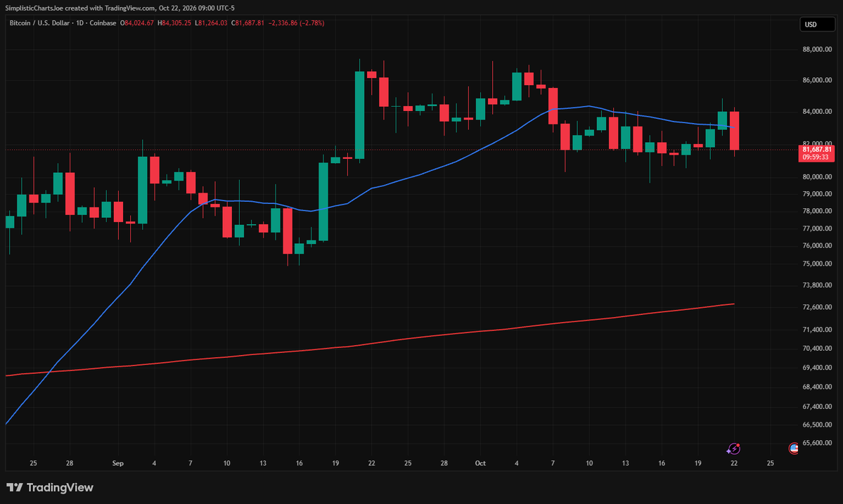Click the 73,800.00 price axis label
Viewport: 843px width, 504px height.
[x=817, y=285]
